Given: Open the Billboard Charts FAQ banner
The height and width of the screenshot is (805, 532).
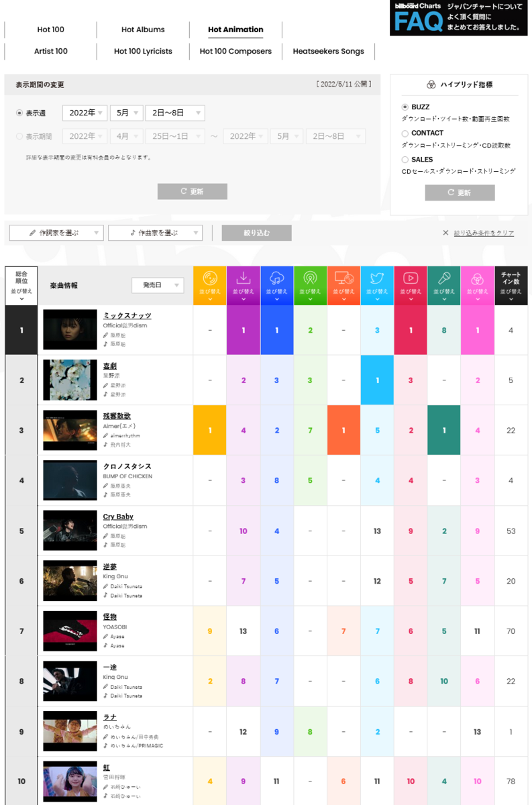Looking at the screenshot, I should click(459, 18).
